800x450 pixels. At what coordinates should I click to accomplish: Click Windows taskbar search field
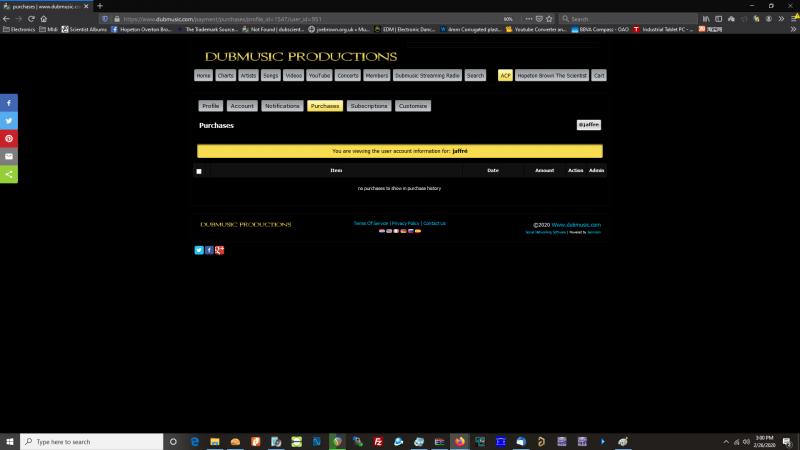coord(92,441)
